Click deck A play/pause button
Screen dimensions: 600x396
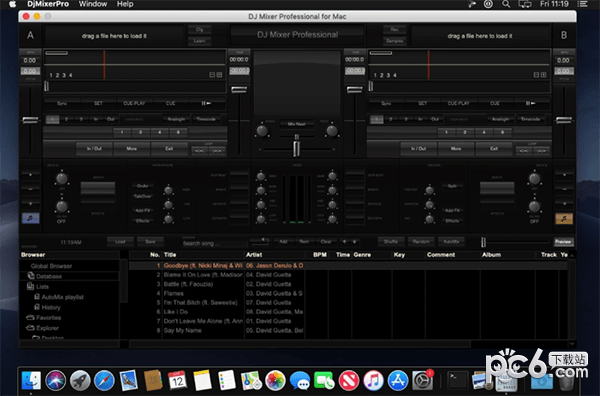(x=206, y=103)
